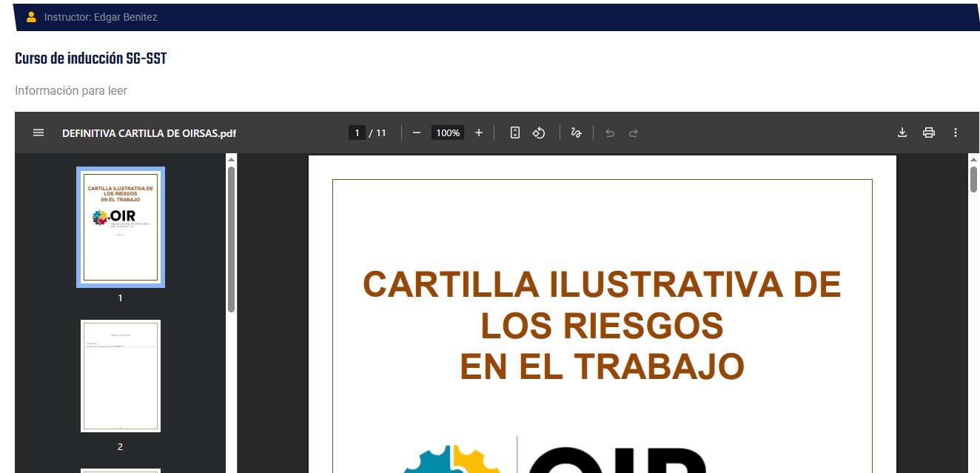
Task: Print the OIRSAS document
Action: pos(929,132)
